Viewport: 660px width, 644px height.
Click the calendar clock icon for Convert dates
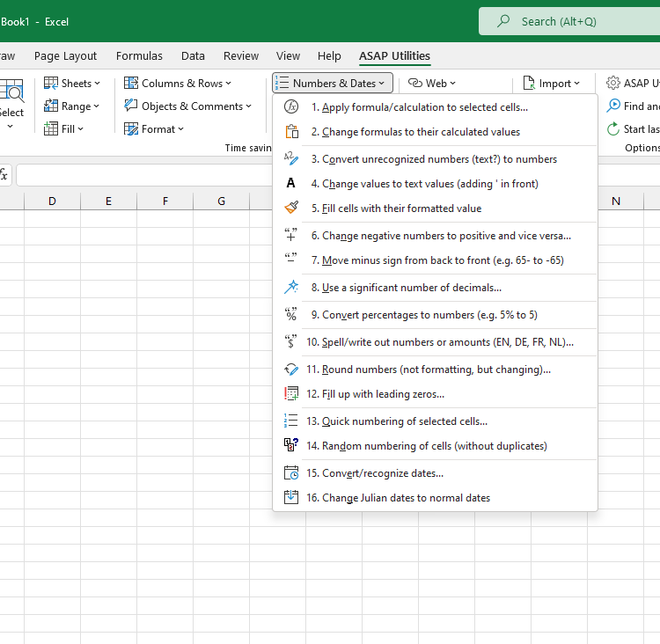coord(291,472)
